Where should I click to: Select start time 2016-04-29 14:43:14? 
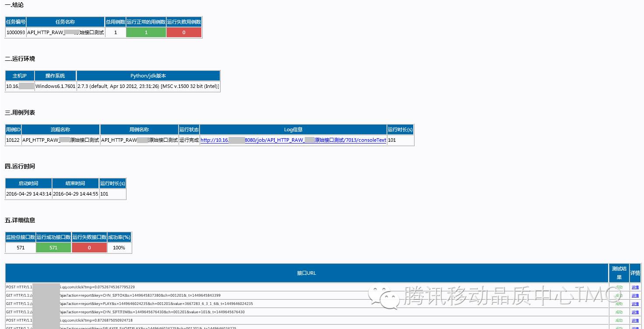pos(28,194)
